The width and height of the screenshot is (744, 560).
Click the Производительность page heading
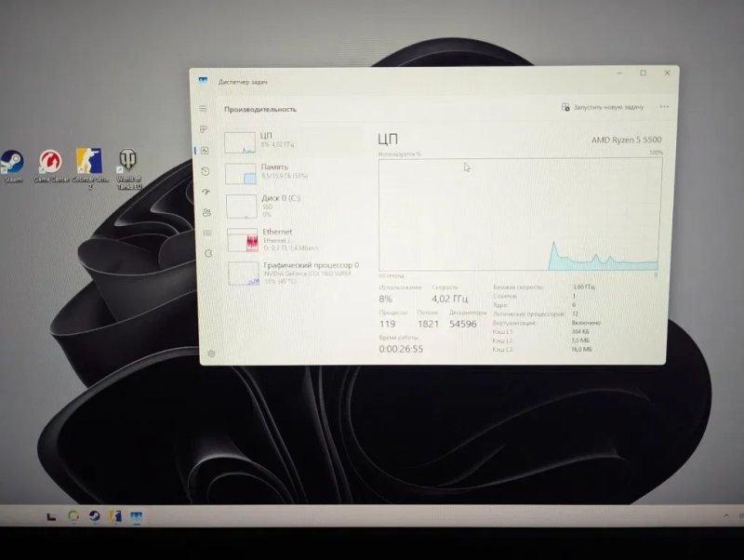tap(260, 109)
